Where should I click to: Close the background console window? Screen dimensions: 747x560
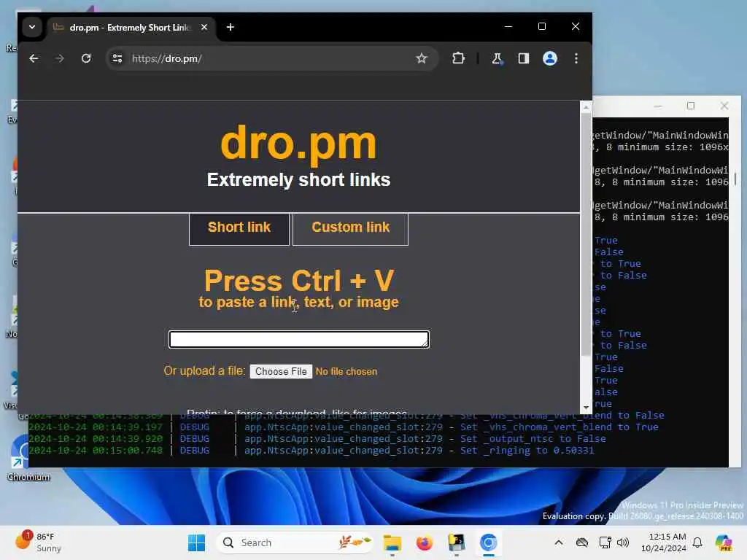click(724, 106)
